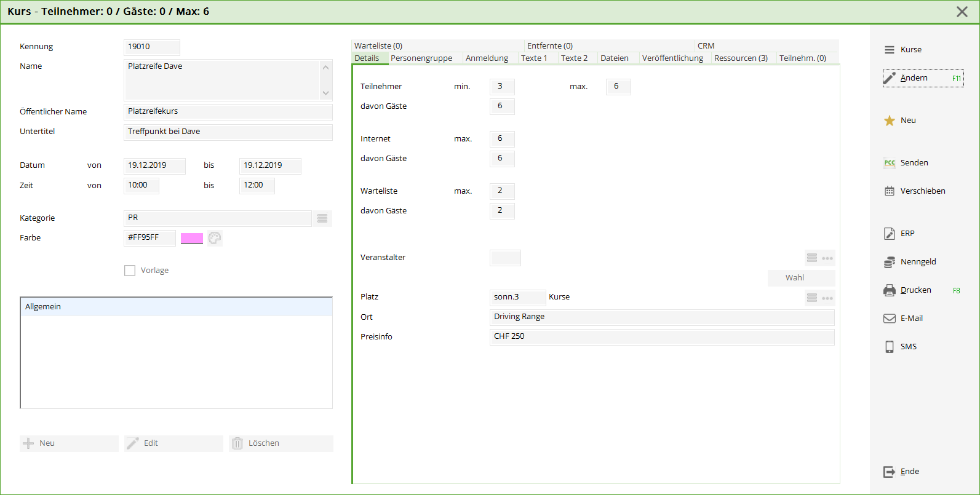Click the pink color swatch
Viewport: 980px width, 495px height.
[192, 238]
